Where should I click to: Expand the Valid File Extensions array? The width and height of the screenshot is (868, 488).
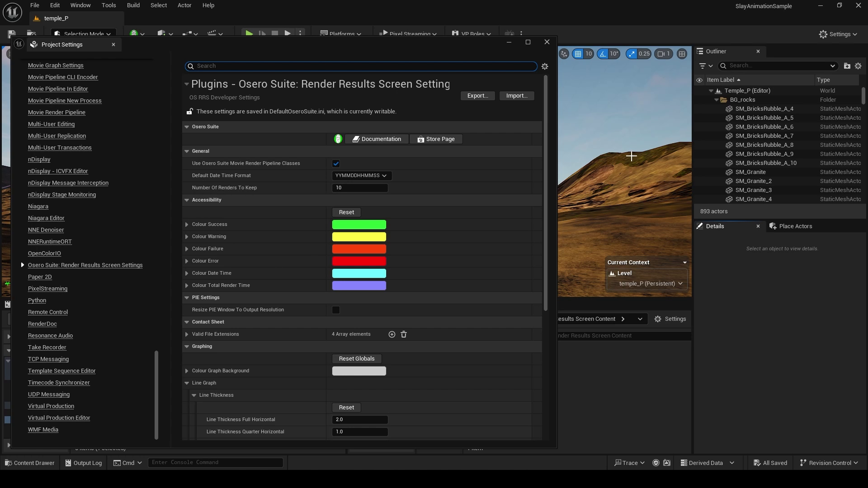click(x=187, y=334)
